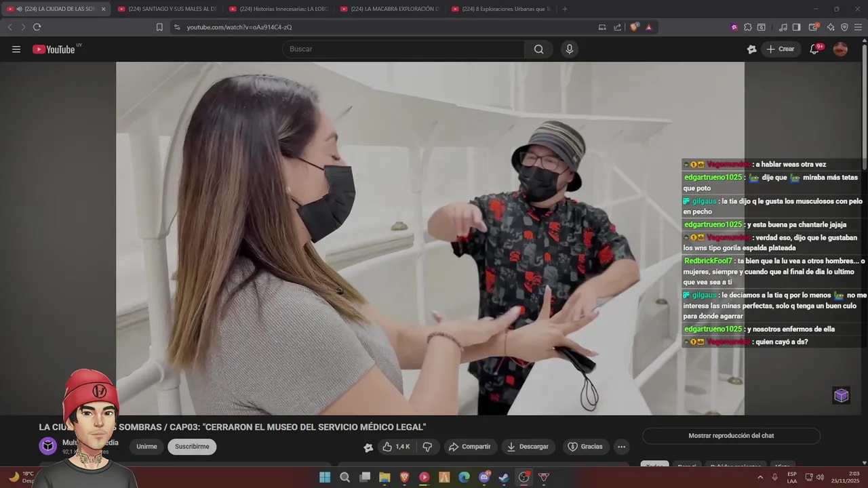Click the purple star extension icon
This screenshot has width=868, height=488.
(x=734, y=27)
